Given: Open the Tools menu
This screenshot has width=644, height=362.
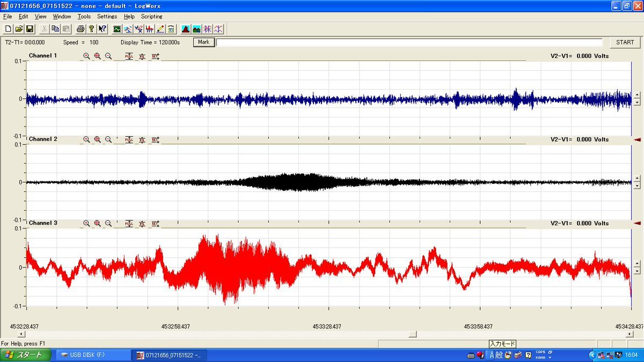Looking at the screenshot, I should (84, 17).
